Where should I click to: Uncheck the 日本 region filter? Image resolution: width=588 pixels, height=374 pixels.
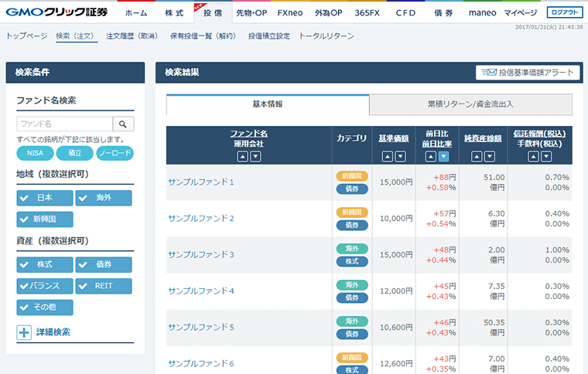point(45,199)
